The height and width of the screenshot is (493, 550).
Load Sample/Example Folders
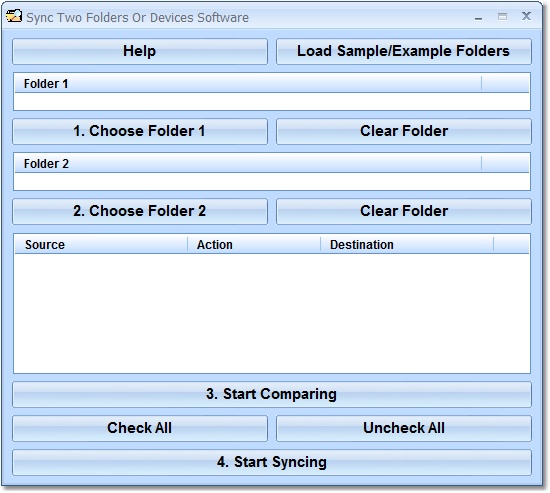pyautogui.click(x=404, y=51)
